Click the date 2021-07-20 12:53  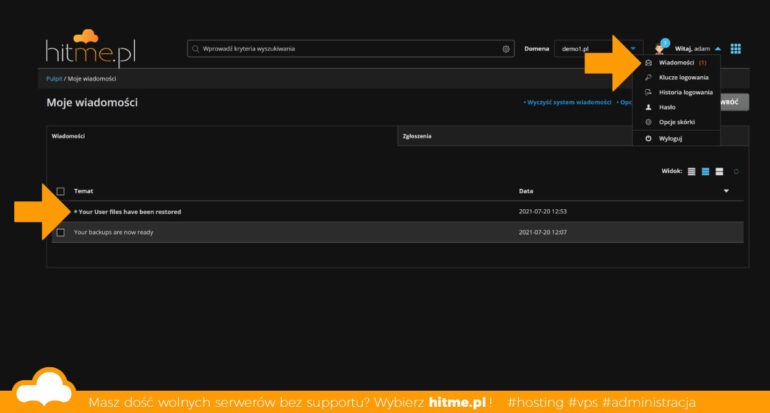(x=543, y=212)
